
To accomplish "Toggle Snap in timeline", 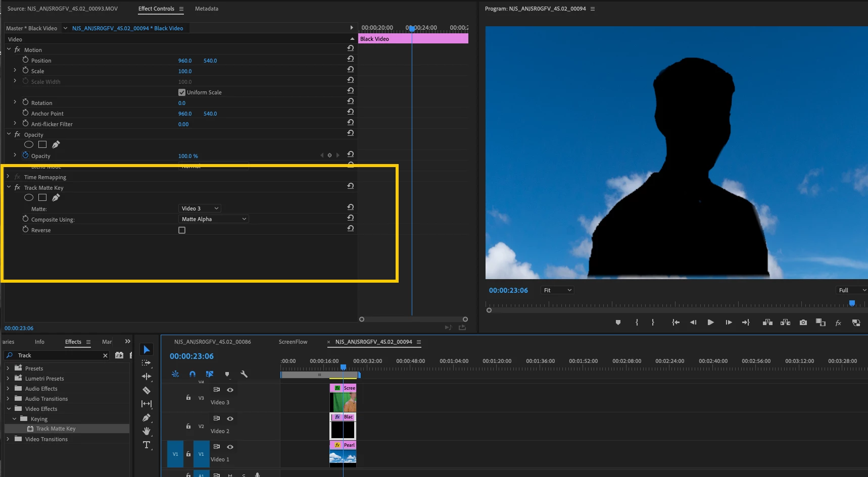I will (192, 374).
